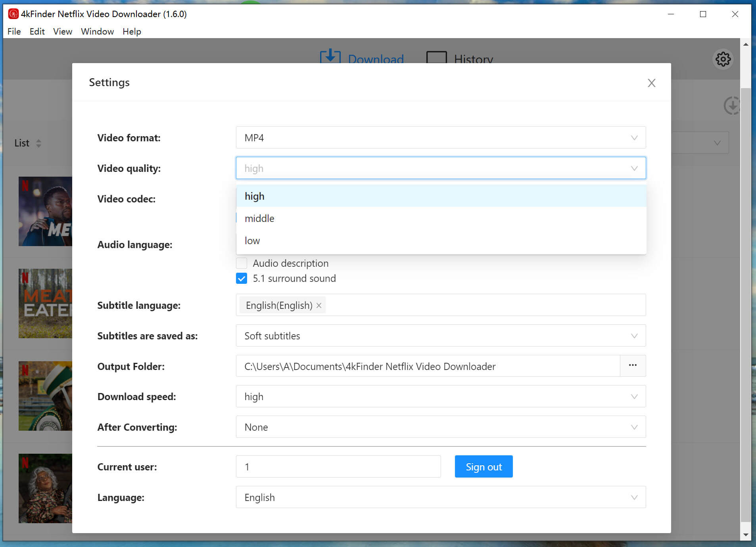The width and height of the screenshot is (756, 547).
Task: Maximize the application window
Action: click(703, 14)
